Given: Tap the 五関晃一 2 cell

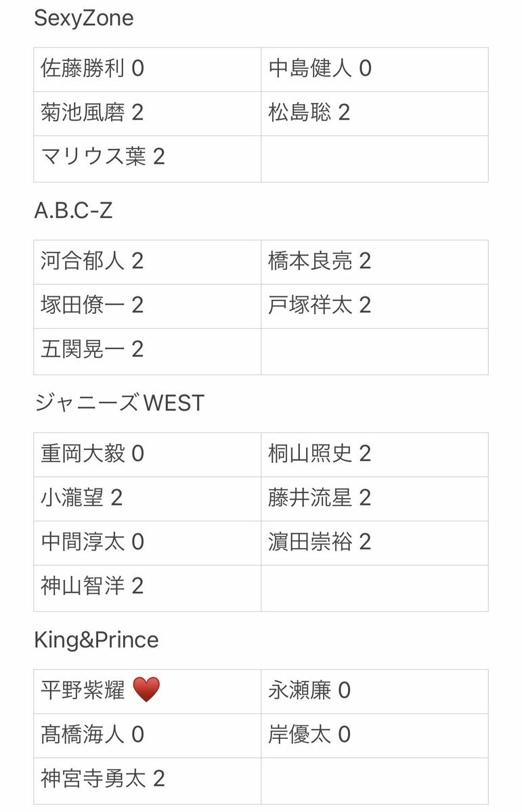Looking at the screenshot, I should point(148,351).
